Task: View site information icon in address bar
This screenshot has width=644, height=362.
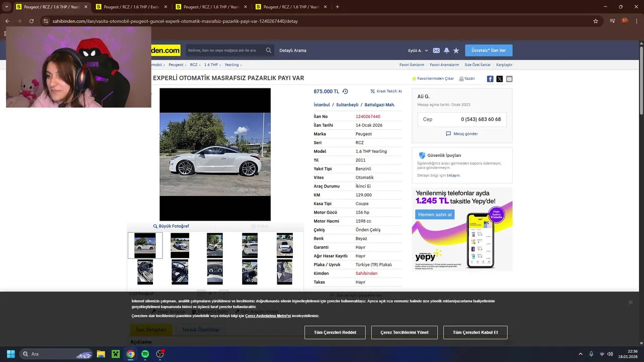Action: pyautogui.click(x=46, y=21)
